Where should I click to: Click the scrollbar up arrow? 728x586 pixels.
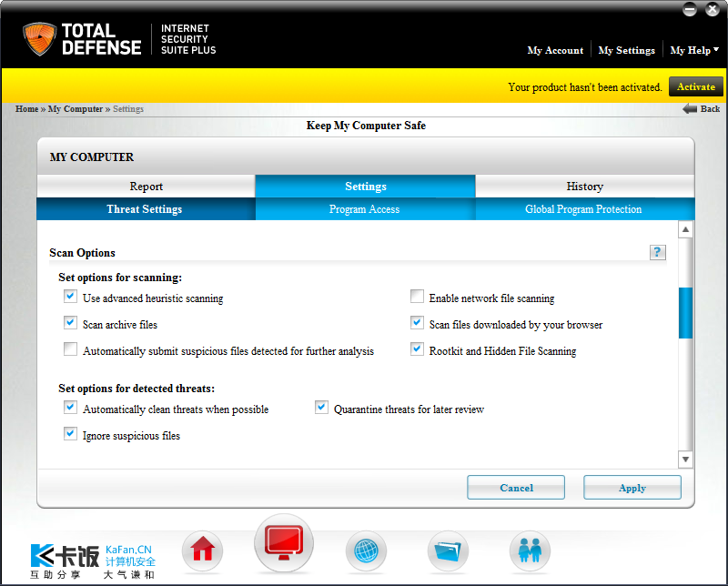(685, 229)
